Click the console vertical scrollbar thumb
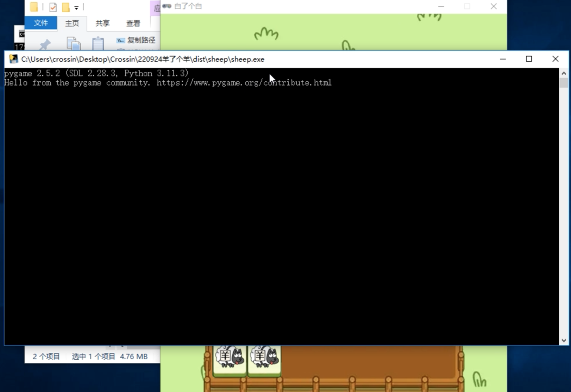Viewport: 571px width, 392px height. (564, 83)
